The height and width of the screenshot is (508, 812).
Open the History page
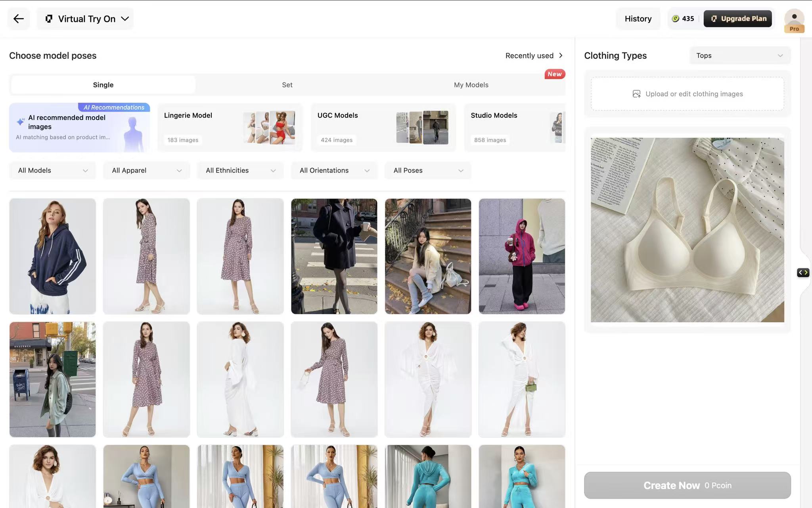(x=638, y=19)
